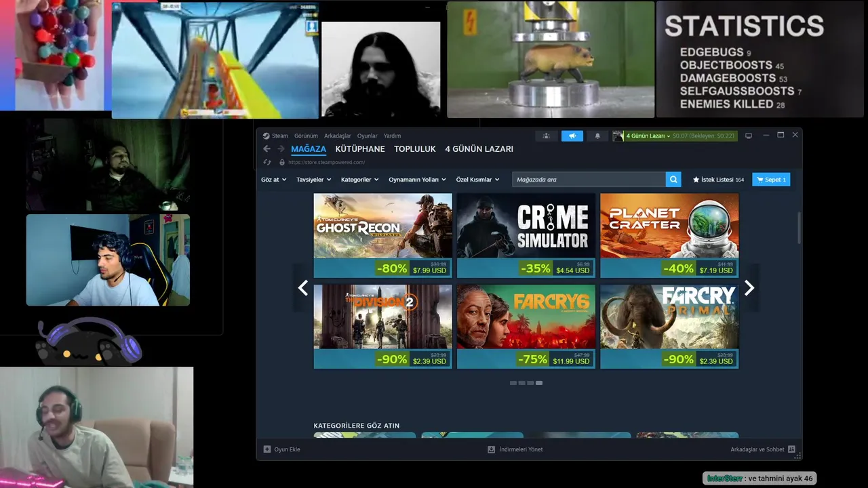This screenshot has height=488, width=868.
Task: Expand the Kategoriler dropdown
Action: pos(360,180)
